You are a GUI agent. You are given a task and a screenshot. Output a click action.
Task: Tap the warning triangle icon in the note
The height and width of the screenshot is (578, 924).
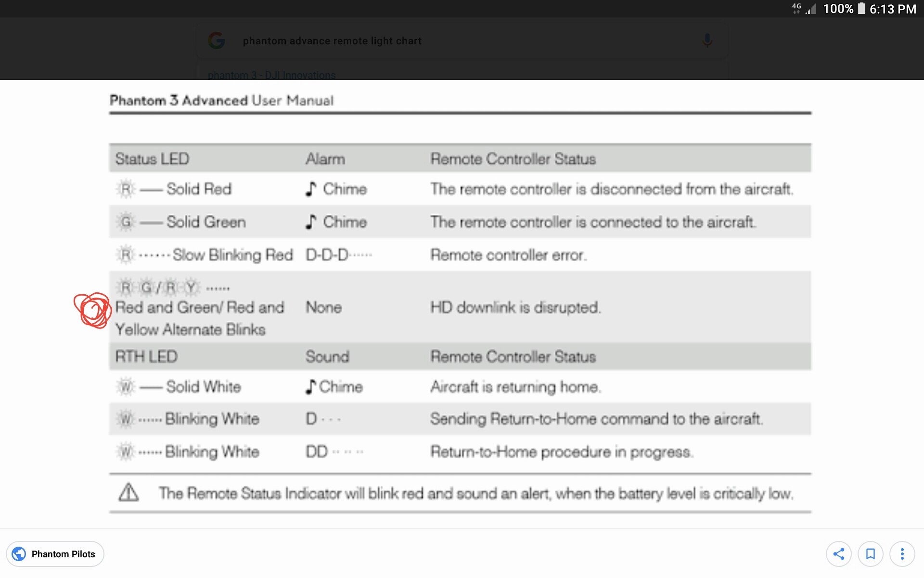(128, 492)
